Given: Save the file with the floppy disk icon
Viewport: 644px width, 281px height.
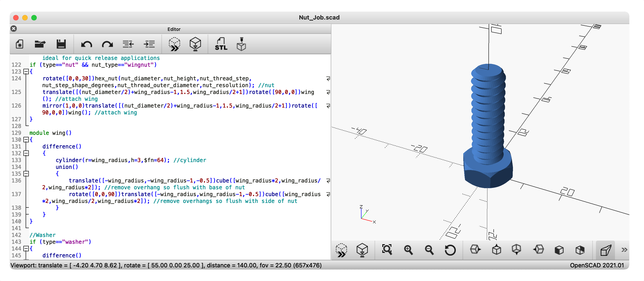Looking at the screenshot, I should tap(61, 44).
